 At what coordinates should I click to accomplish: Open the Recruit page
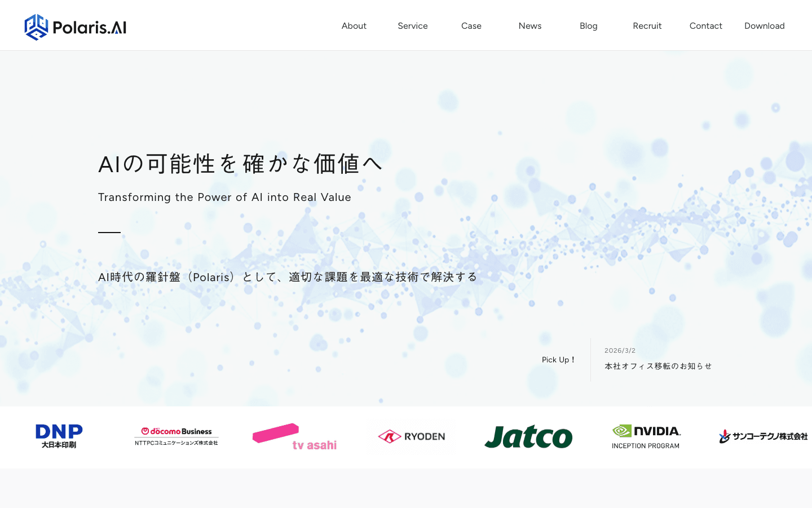(x=647, y=26)
